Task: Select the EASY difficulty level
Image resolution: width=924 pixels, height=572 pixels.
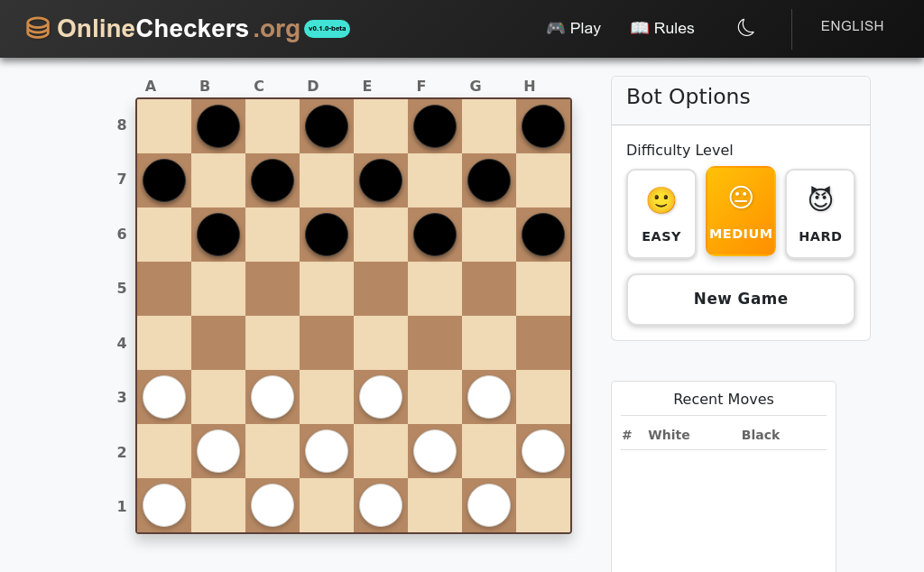Action: coord(661,214)
